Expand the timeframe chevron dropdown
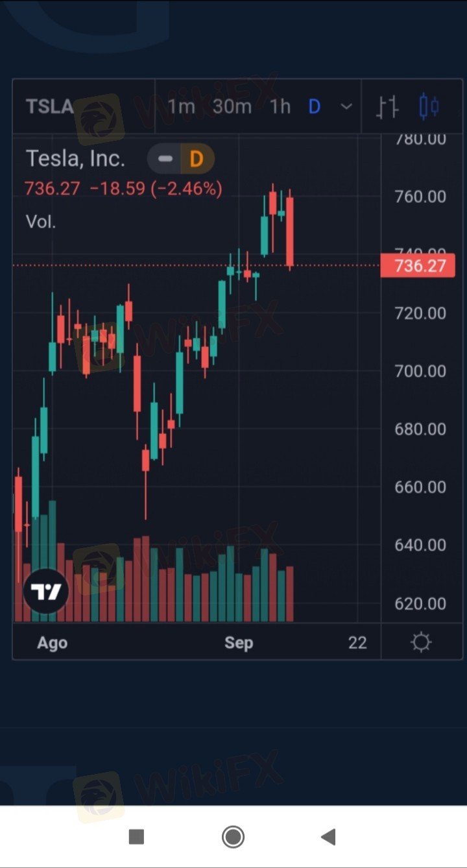Viewport: 467px width, 868px height. point(346,106)
